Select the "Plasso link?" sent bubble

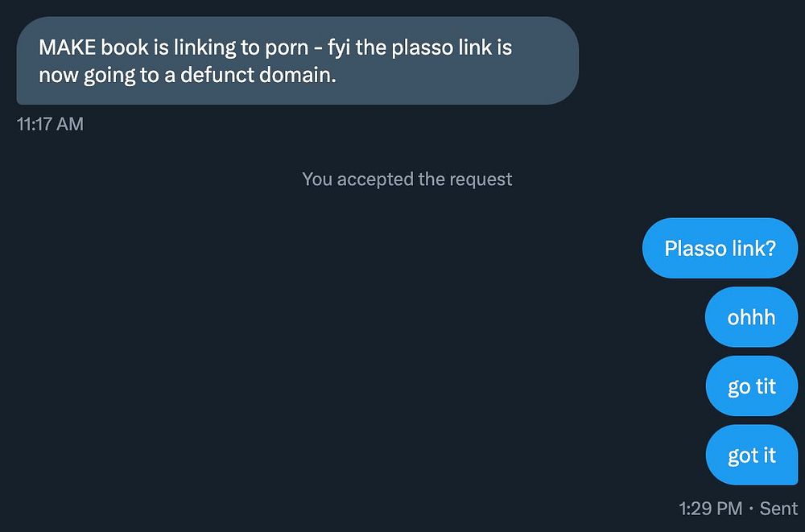click(x=720, y=248)
